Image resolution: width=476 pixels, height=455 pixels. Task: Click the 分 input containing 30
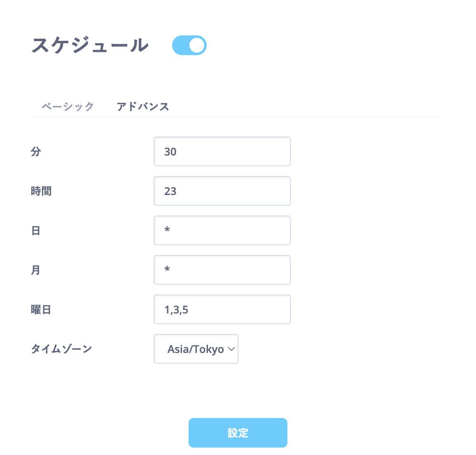pos(222,151)
